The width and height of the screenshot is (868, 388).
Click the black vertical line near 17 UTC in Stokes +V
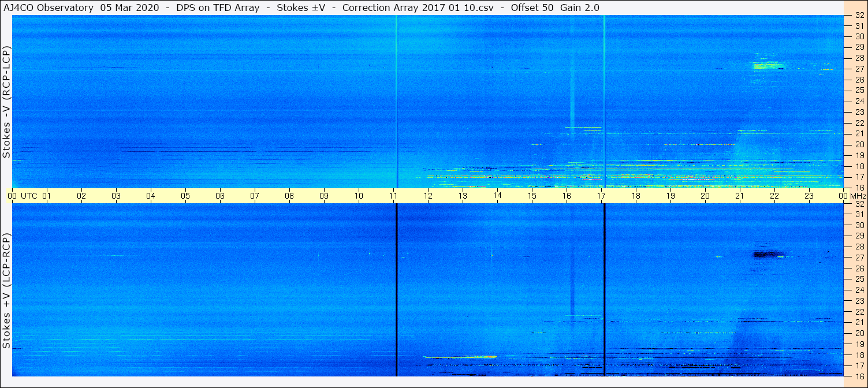tap(604, 290)
